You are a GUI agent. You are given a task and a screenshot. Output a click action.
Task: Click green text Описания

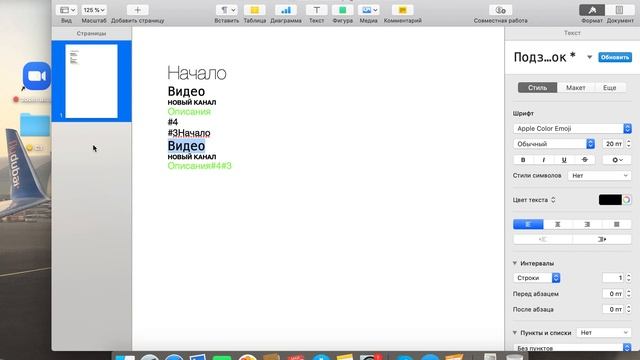(189, 111)
